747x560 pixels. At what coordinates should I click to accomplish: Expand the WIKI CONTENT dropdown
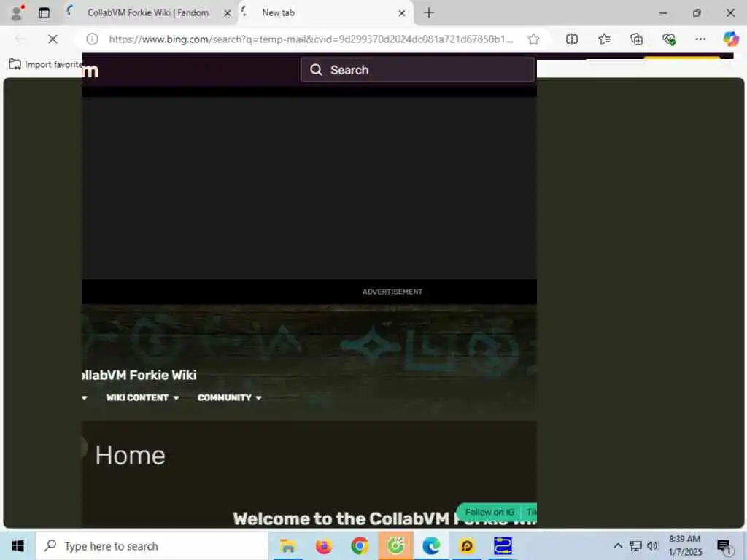point(142,397)
